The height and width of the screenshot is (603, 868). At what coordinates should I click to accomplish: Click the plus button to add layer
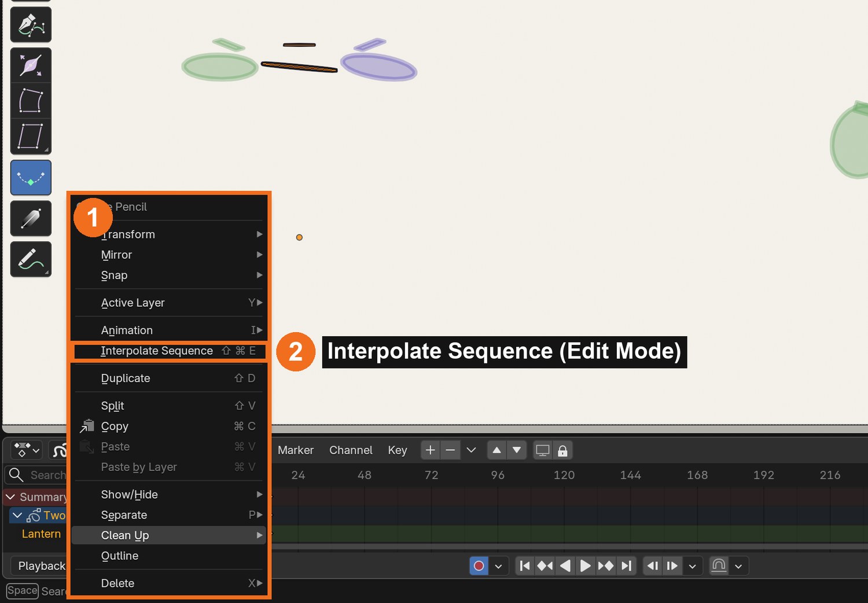click(430, 450)
